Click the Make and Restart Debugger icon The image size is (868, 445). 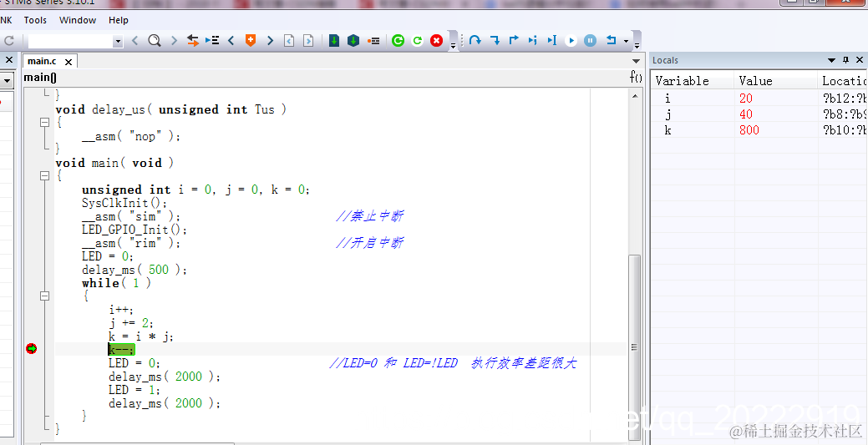pyautogui.click(x=398, y=40)
